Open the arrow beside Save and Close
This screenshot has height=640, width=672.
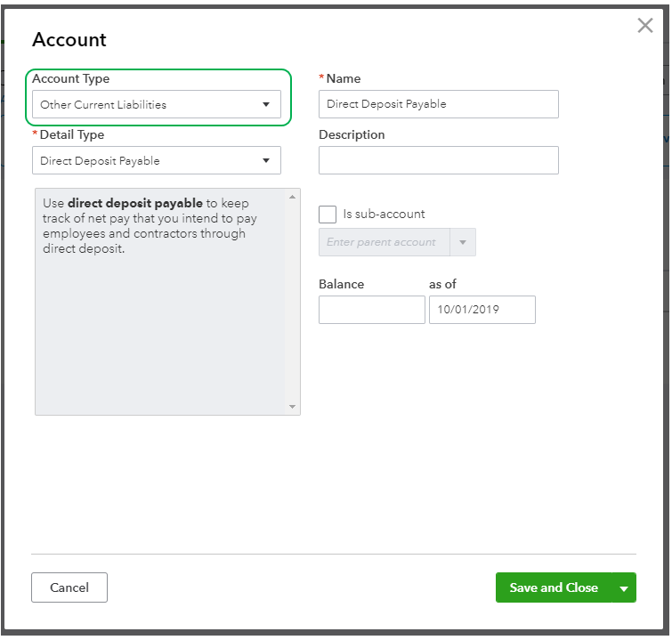click(624, 588)
